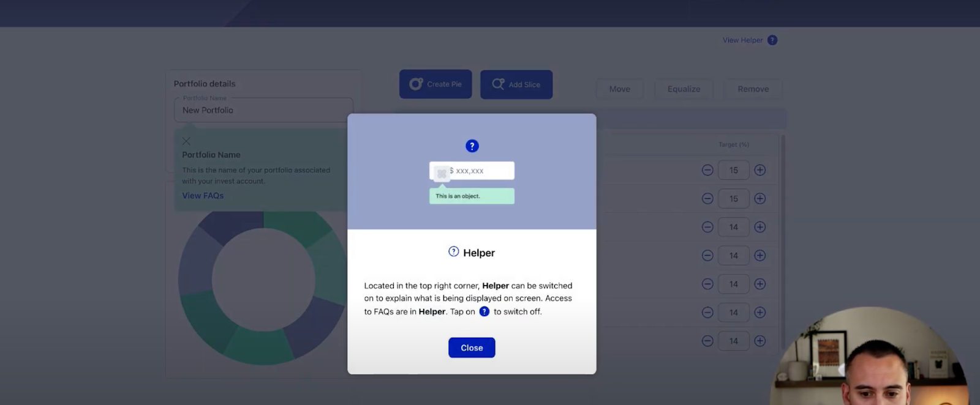Click the Target (%) column header
The image size is (980, 405).
(x=734, y=145)
